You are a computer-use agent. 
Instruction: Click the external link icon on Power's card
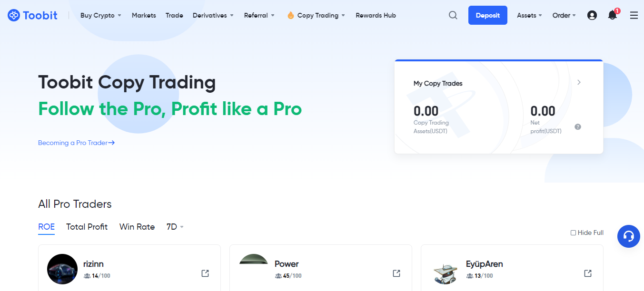pyautogui.click(x=396, y=273)
